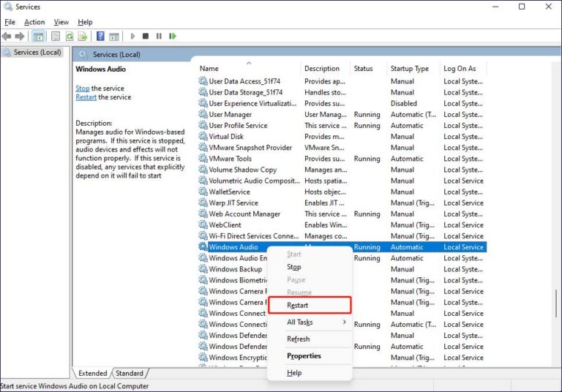Open the Help menu in menu bar
Viewport: 562px width, 392px height.
[85, 22]
